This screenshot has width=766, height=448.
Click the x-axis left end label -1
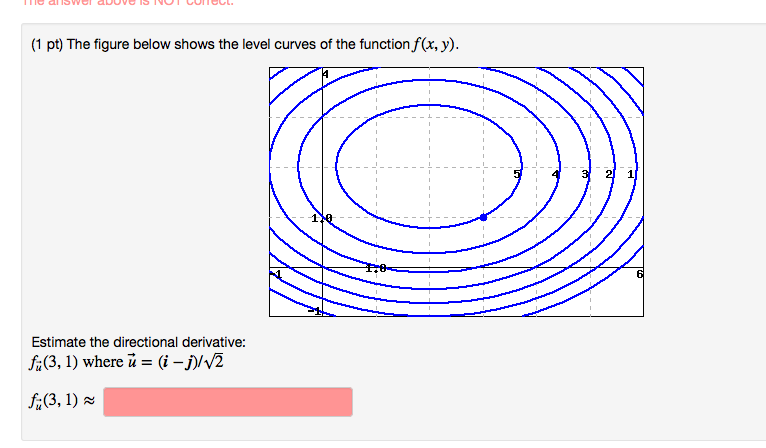pyautogui.click(x=277, y=274)
